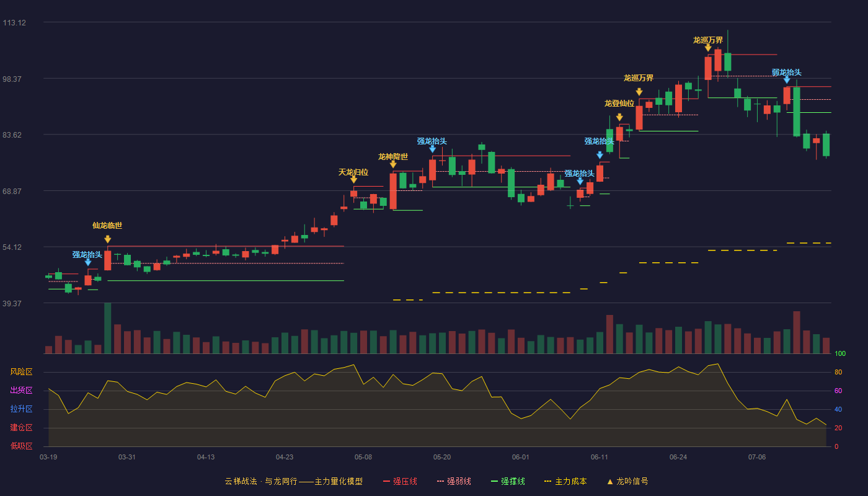Click the blue 强龙抬头 arrow beside 仙龙临世
The height and width of the screenshot is (496, 868).
tap(88, 262)
